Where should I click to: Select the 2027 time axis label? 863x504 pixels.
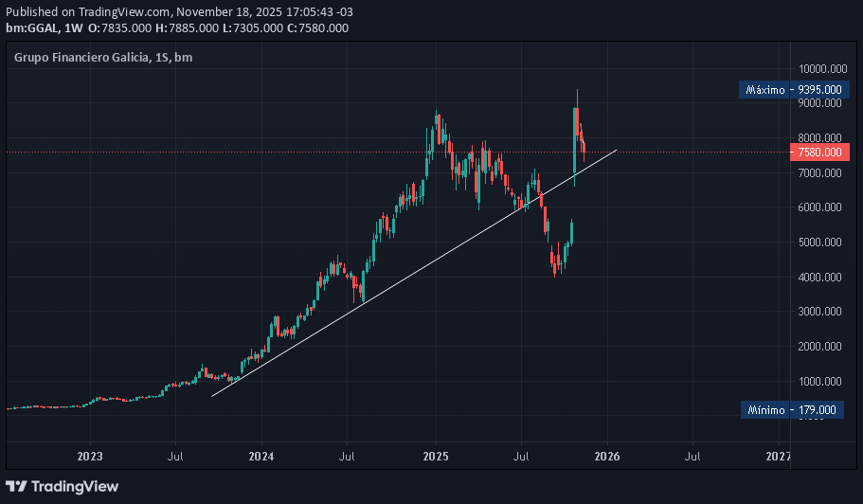[779, 456]
